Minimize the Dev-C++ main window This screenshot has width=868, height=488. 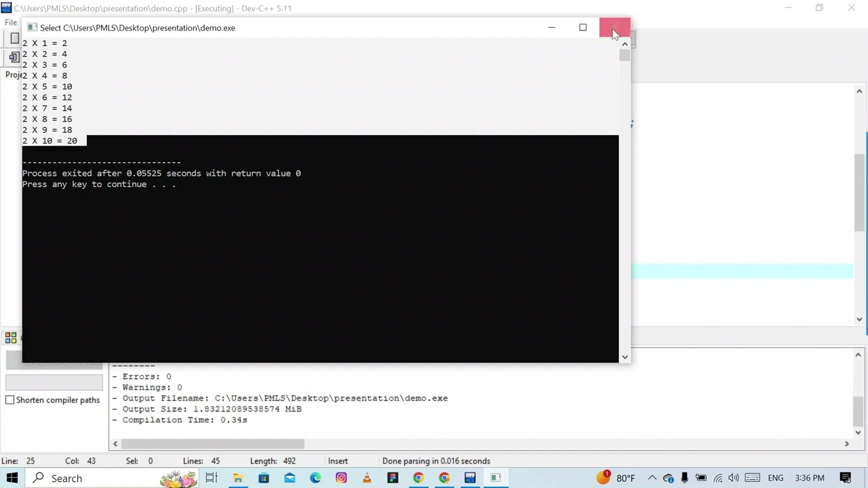pyautogui.click(x=788, y=8)
